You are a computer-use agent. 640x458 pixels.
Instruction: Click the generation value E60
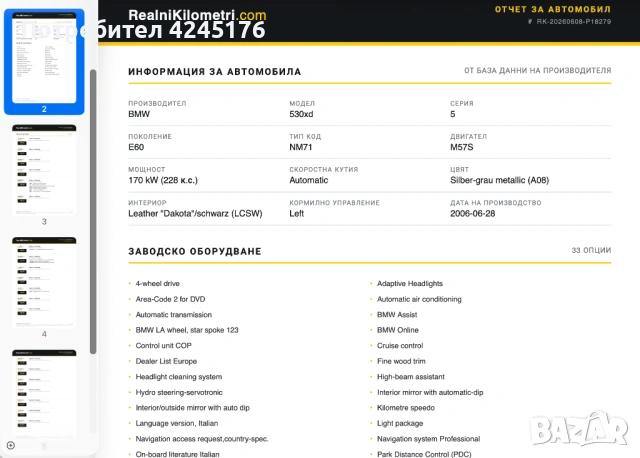[x=136, y=147]
